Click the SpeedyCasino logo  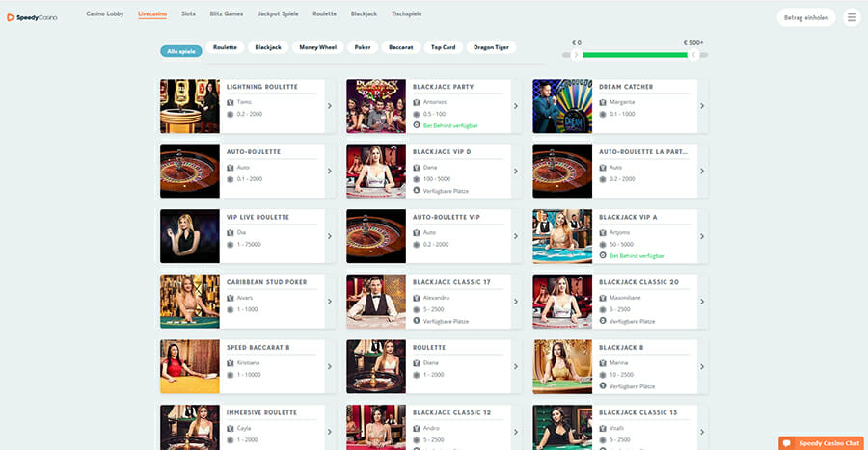pyautogui.click(x=32, y=17)
